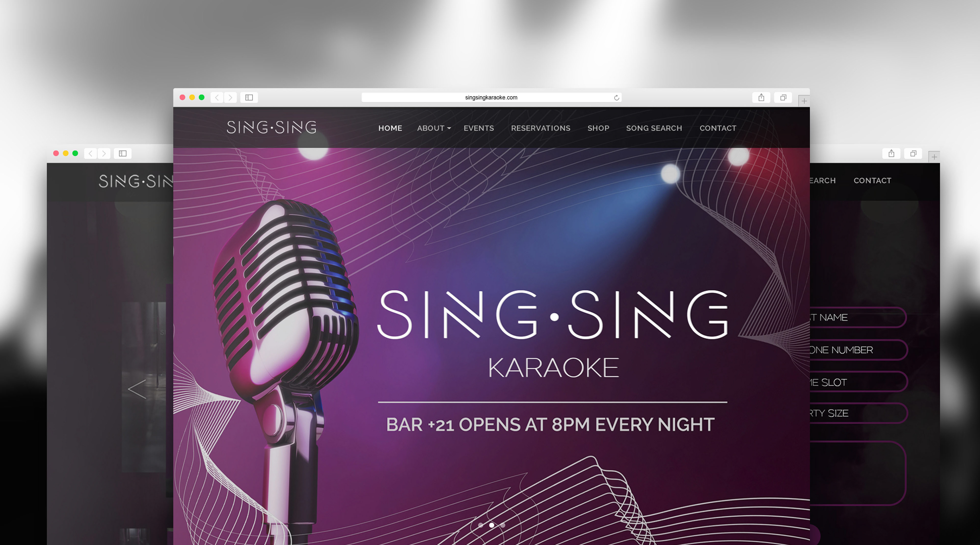The width and height of the screenshot is (980, 545).
Task: Click the SING·SING logo in front header
Action: (x=271, y=127)
